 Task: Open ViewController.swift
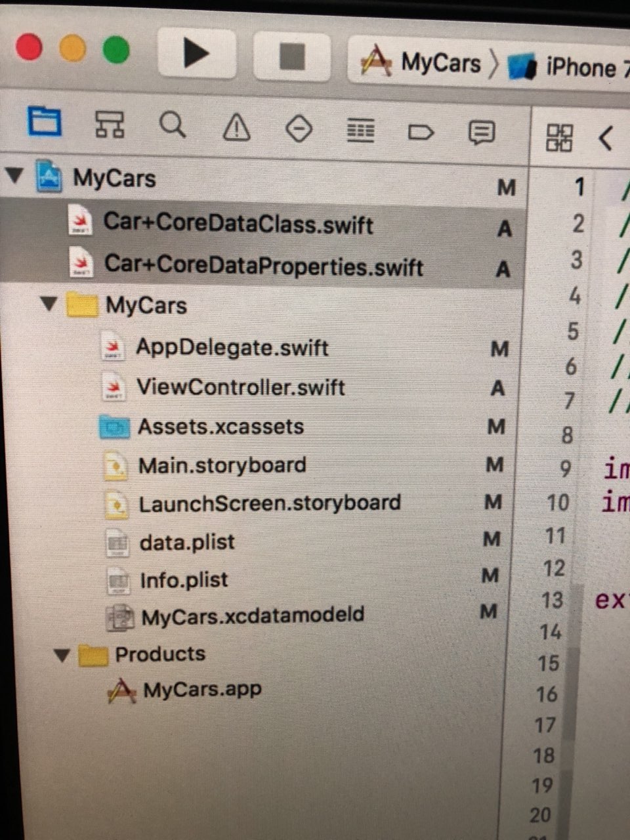(x=240, y=387)
